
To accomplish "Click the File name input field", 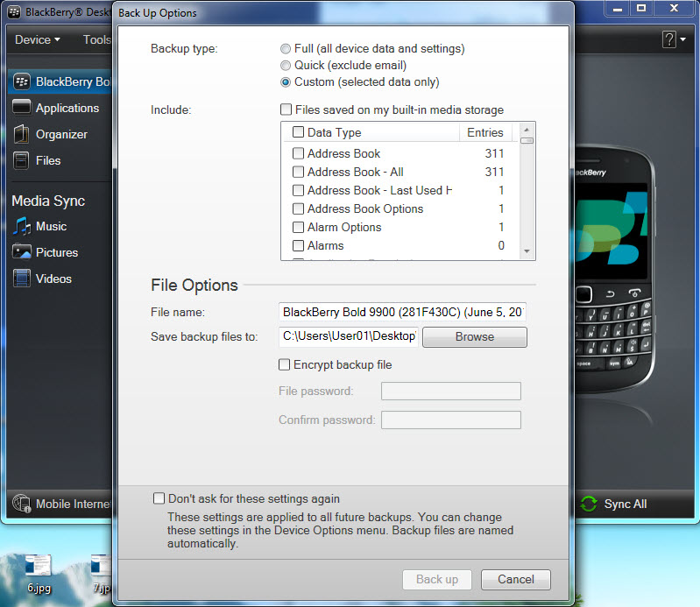I will pos(402,312).
